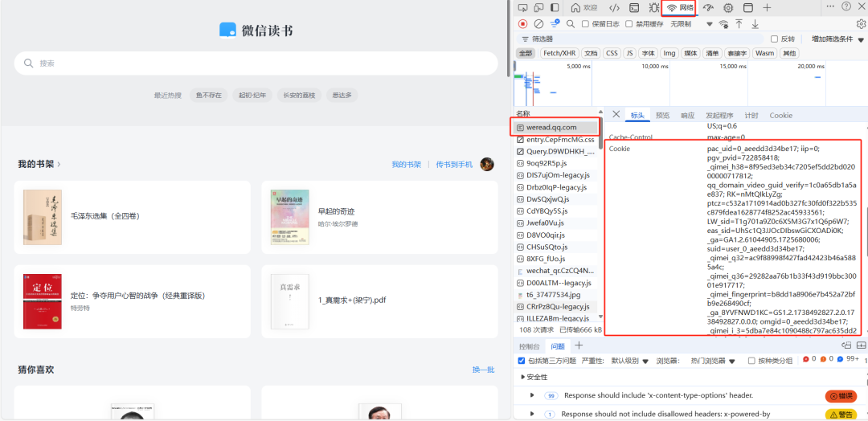Screen dimensions: 868x421
Task: Click the import HAR up-arrow icon
Action: point(739,24)
